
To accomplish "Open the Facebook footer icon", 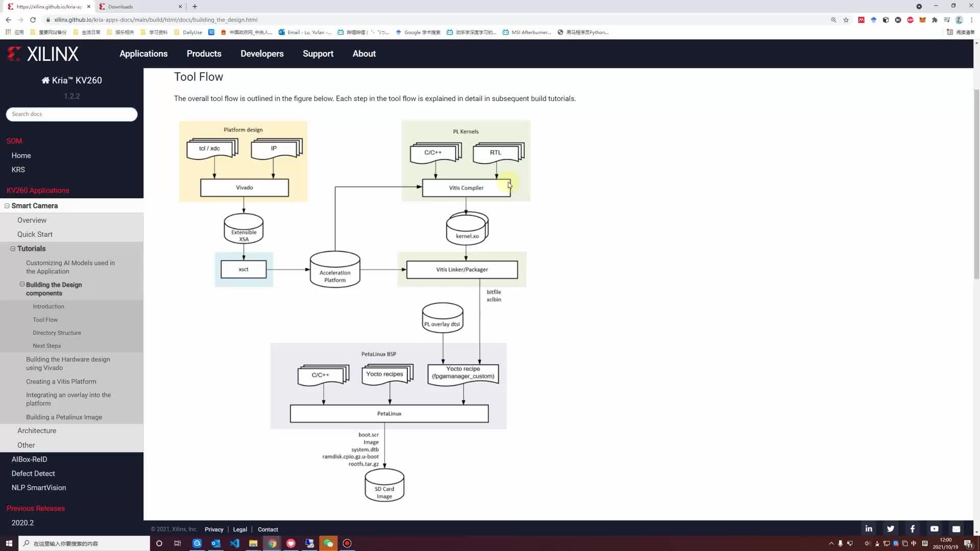I will pyautogui.click(x=913, y=529).
